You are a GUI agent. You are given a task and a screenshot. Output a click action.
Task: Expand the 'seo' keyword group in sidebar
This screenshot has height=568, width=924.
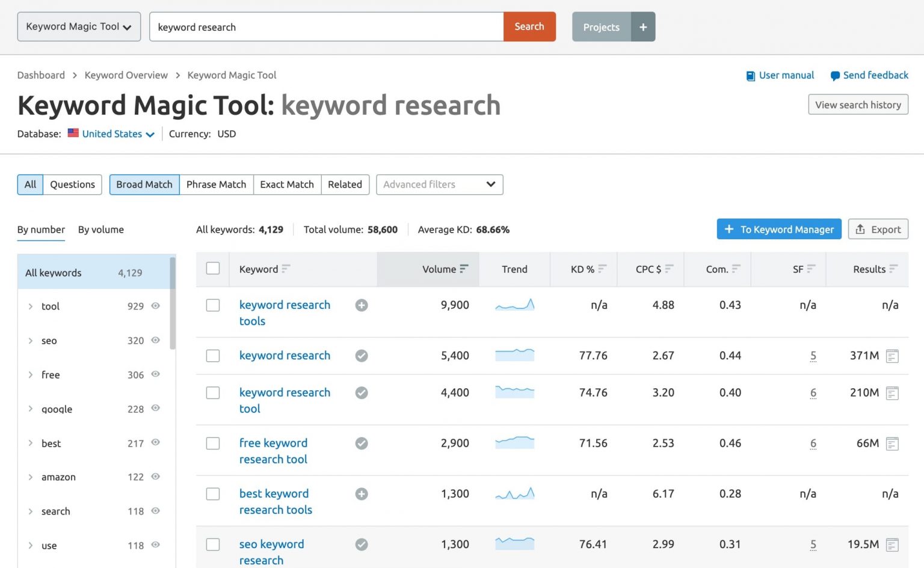click(x=30, y=340)
